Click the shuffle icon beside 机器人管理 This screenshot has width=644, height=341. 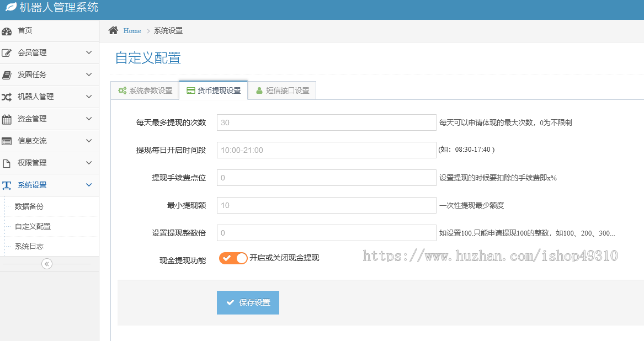(7, 97)
